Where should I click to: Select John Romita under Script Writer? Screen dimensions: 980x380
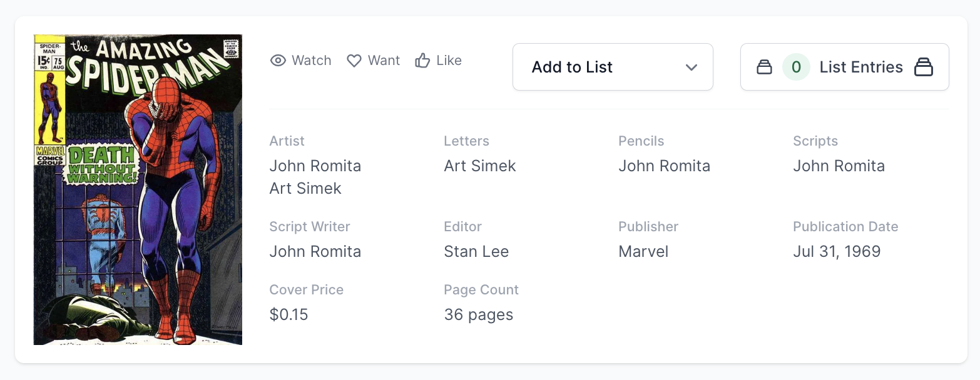point(315,251)
